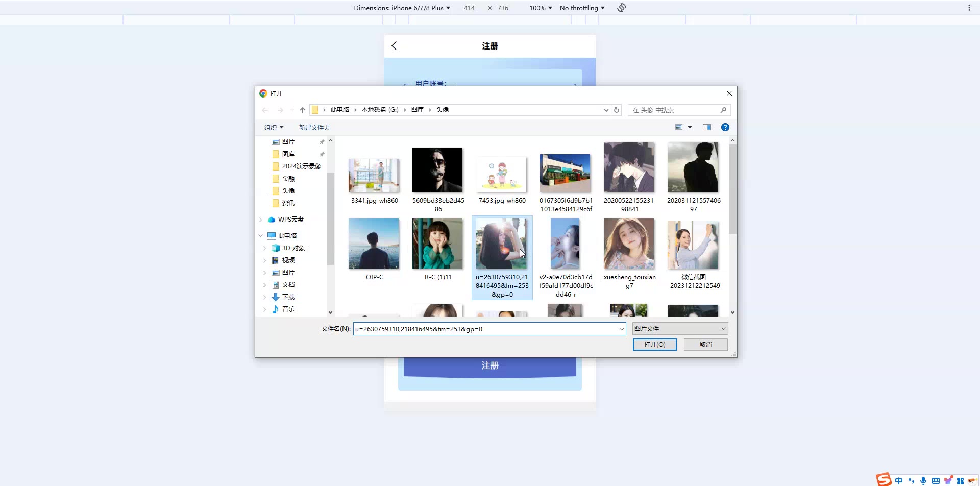
Task: Open the 组织 dropdown menu
Action: click(274, 128)
